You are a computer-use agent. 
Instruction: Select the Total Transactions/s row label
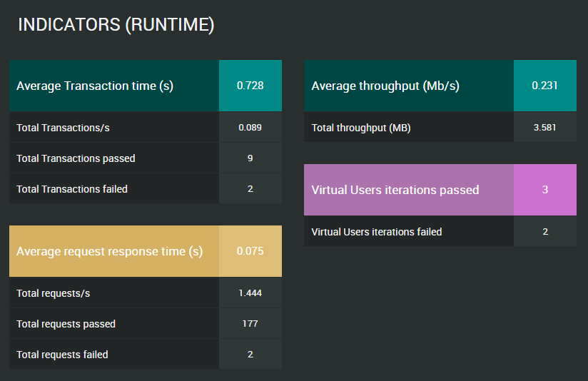(63, 128)
